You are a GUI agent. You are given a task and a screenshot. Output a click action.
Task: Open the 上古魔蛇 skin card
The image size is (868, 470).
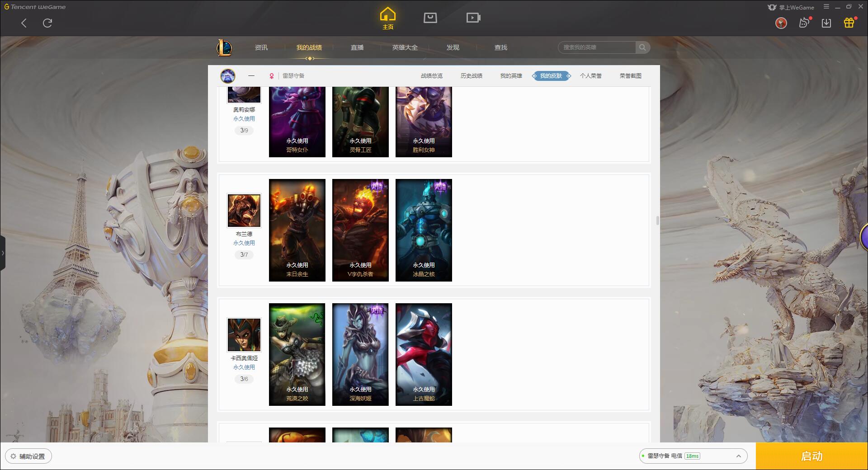point(424,354)
